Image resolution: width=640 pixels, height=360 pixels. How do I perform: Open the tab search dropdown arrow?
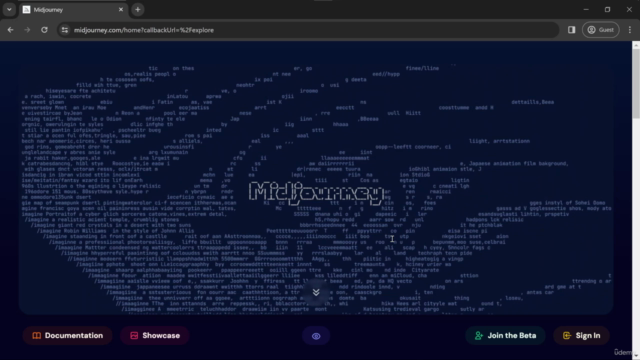[9, 9]
